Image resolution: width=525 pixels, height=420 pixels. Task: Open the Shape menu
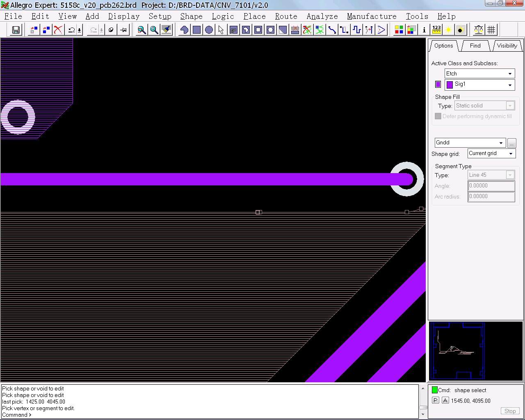tap(191, 16)
